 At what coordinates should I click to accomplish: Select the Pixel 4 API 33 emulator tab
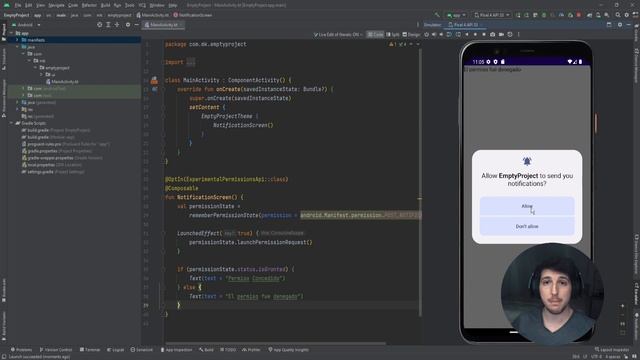click(465, 25)
